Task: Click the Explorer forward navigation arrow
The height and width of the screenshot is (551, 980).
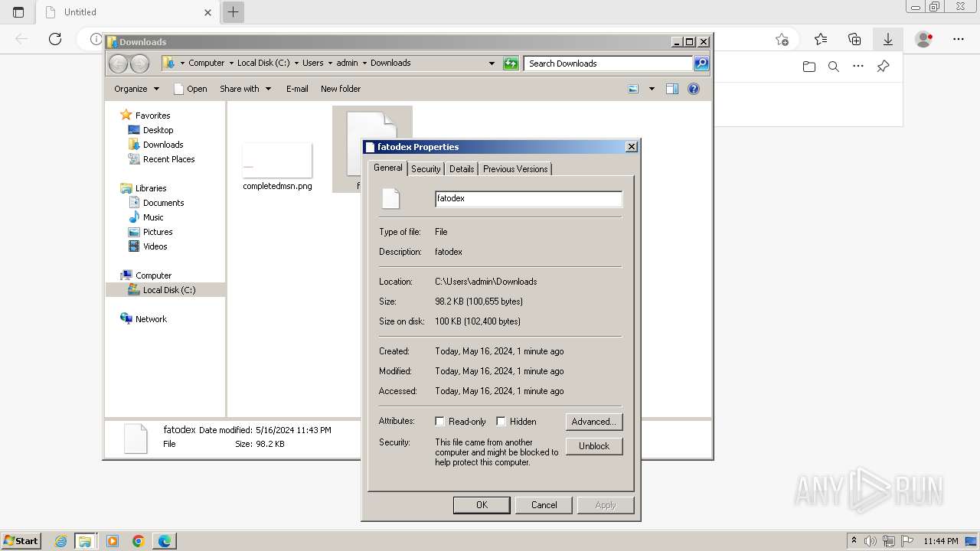Action: pos(139,64)
